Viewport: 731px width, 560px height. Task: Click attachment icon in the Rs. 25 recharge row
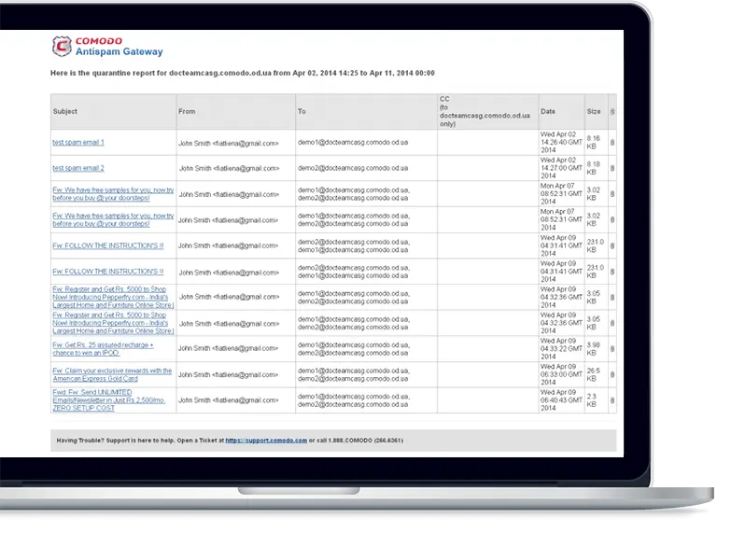click(x=612, y=349)
